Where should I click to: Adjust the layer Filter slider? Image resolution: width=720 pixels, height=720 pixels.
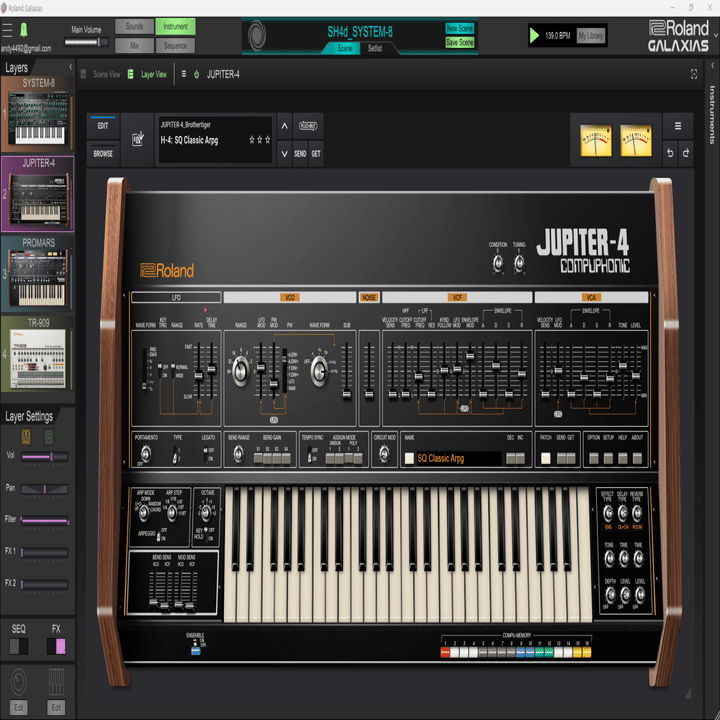(45, 521)
